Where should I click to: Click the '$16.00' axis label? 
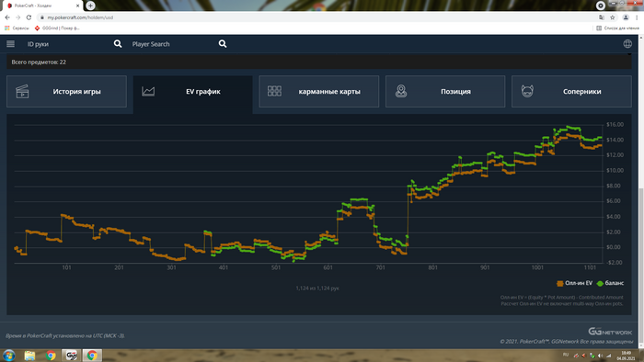[615, 125]
